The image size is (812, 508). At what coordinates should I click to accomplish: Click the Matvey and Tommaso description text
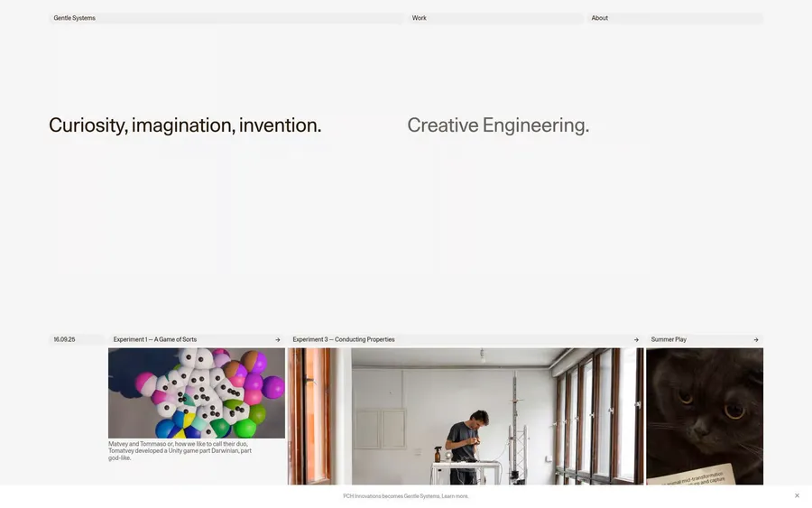click(180, 450)
